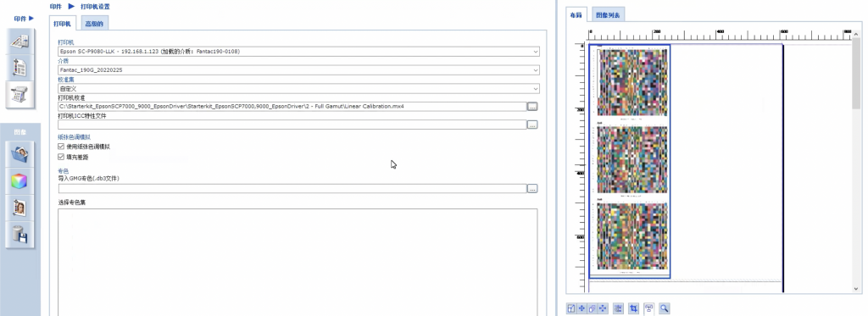Click the 纸张色调模拟 section label
This screenshot has height=316, width=868.
[x=75, y=136]
